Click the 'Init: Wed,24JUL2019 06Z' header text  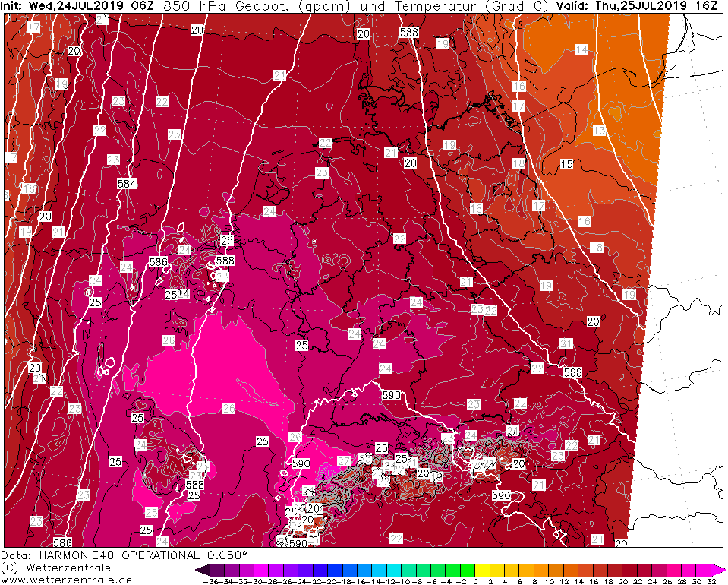point(77,6)
